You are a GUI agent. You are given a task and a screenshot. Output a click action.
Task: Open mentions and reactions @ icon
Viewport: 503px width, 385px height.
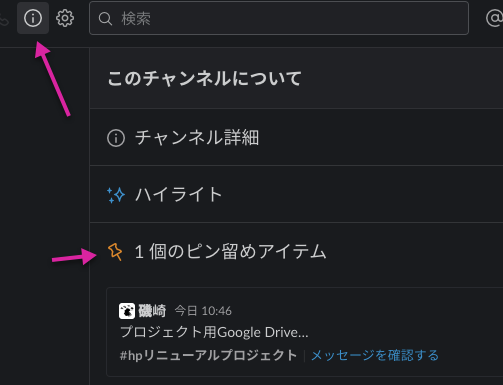coord(494,18)
